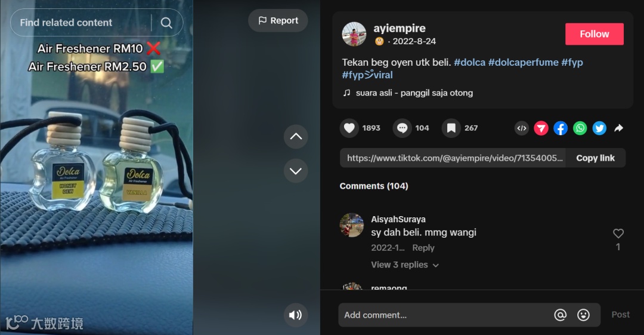Expand View 3 replies
Screen dimensions: 644x335
405,265
